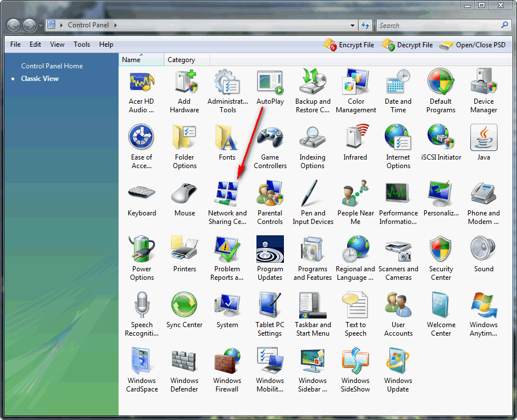The width and height of the screenshot is (517, 420).
Task: Open Backup and Restore Center
Action: point(312,81)
